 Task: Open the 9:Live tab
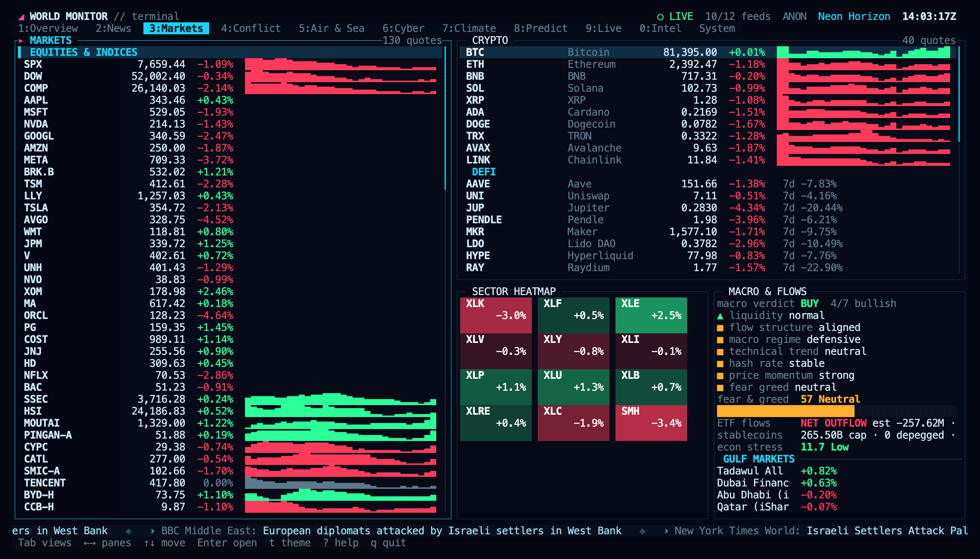pyautogui.click(x=604, y=28)
